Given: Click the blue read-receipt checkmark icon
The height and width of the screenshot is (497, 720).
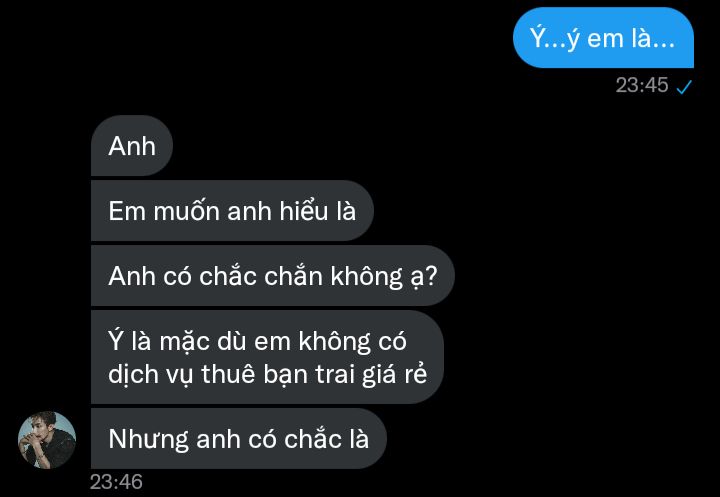Looking at the screenshot, I should pyautogui.click(x=684, y=86).
